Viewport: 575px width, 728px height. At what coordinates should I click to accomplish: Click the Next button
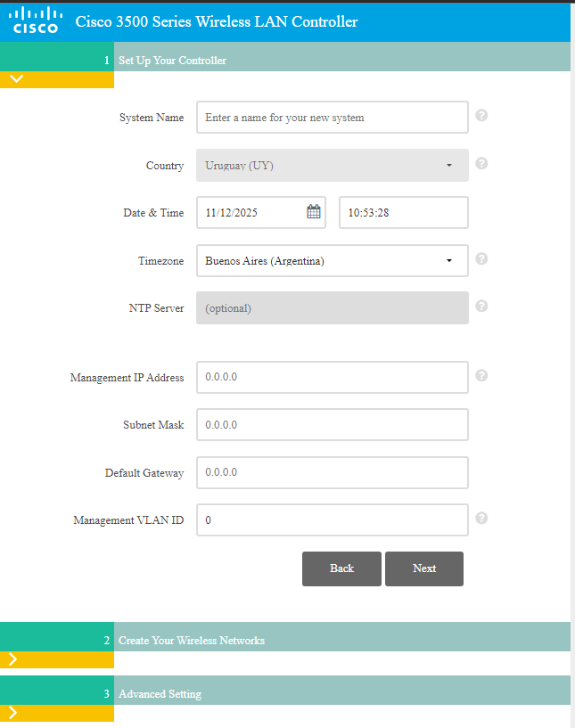[424, 568]
